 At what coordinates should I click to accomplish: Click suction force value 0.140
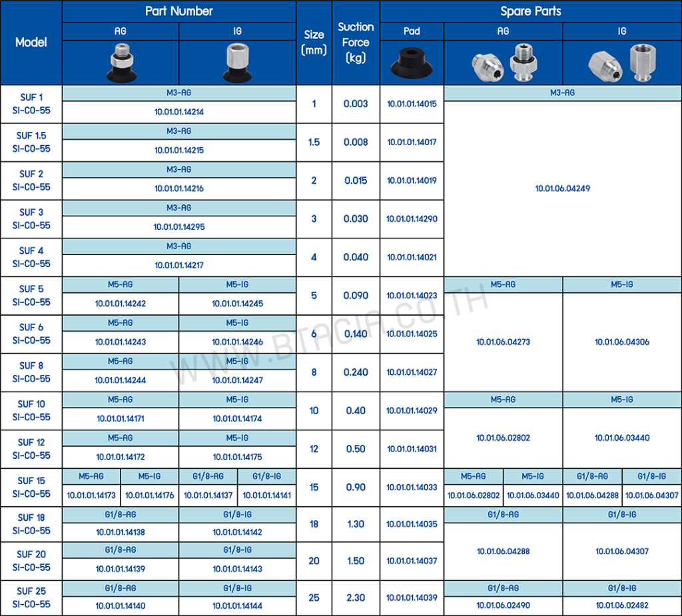click(x=356, y=334)
